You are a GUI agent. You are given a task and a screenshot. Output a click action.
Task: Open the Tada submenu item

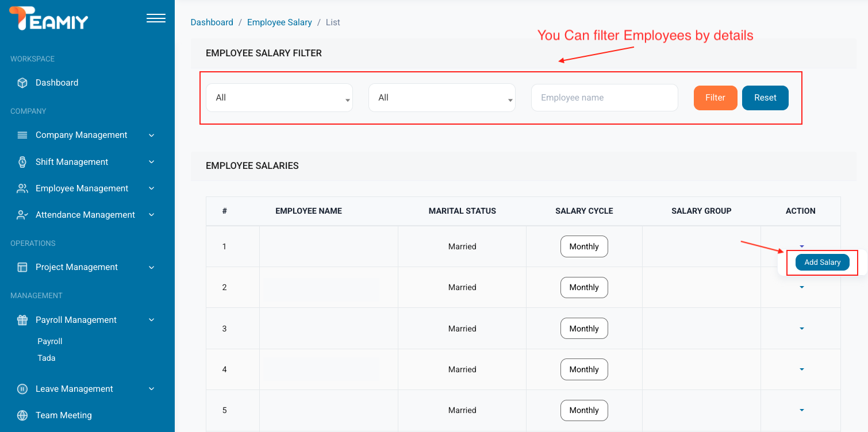[47, 358]
